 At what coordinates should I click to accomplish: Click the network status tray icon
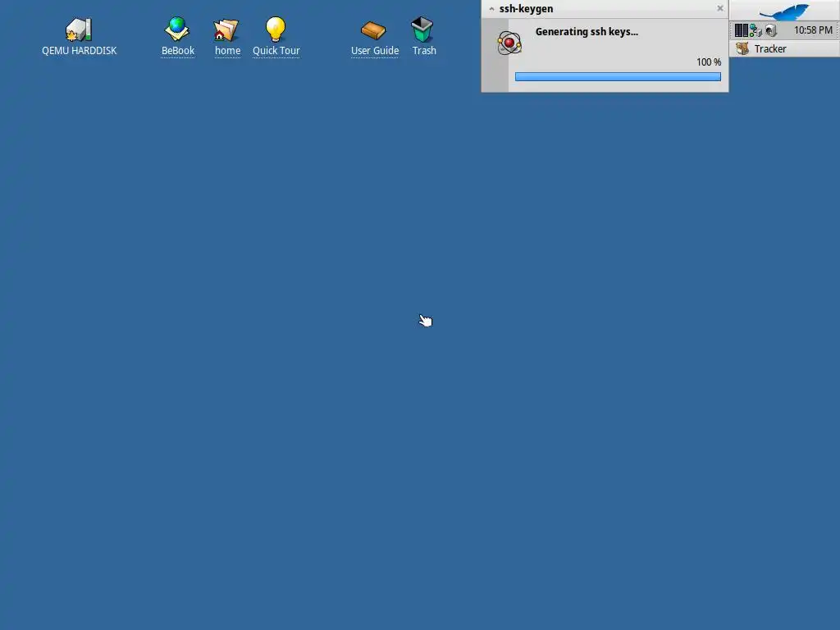756,30
